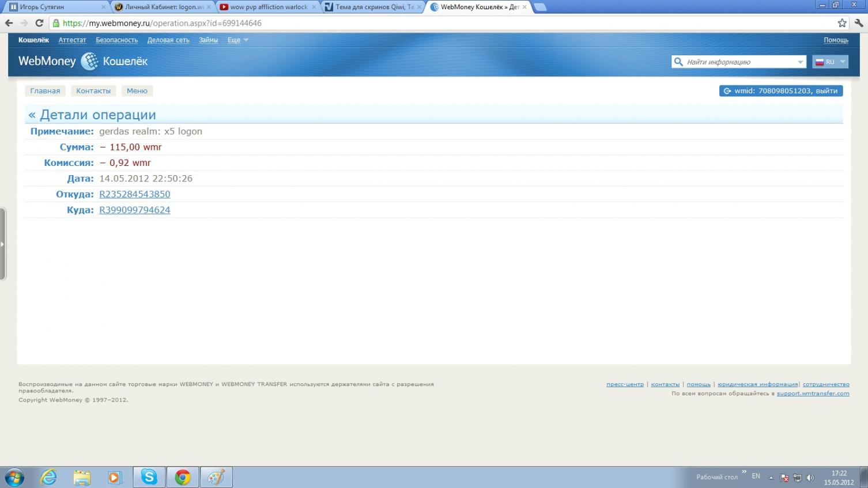
Task: Open the RU language dropdown
Action: pyautogui.click(x=830, y=62)
